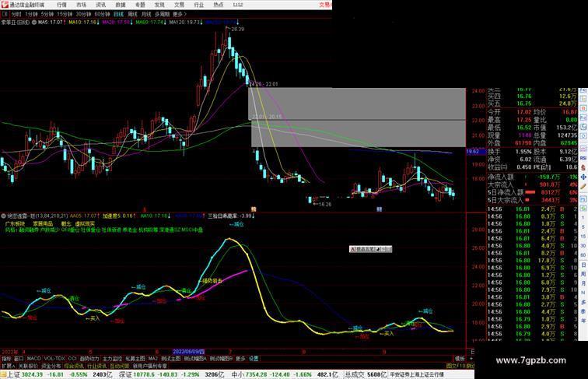Open the 行业资讯 tab
The image size is (588, 379).
[96, 366]
